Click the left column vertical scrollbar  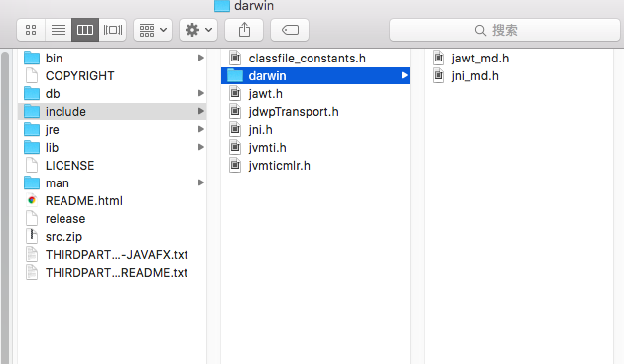coord(5,207)
